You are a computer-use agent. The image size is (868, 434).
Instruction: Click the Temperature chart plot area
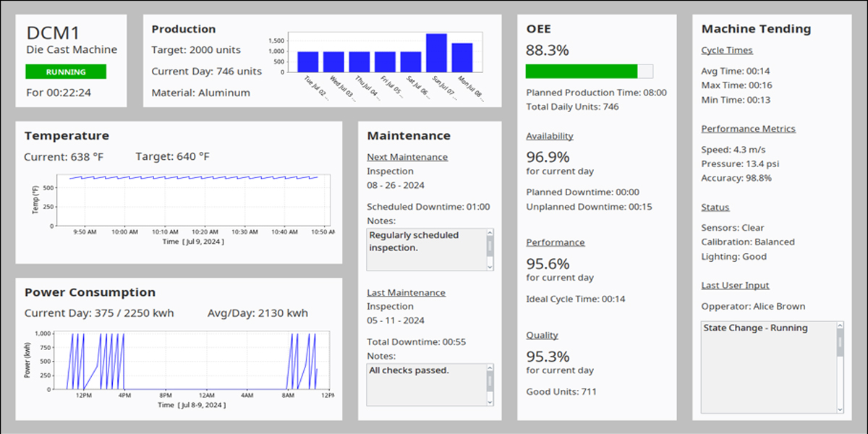click(x=194, y=200)
